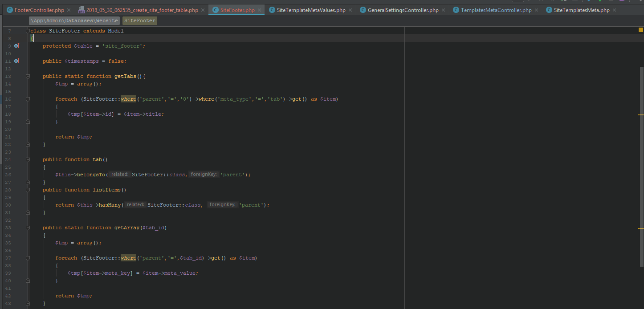Click the gutter icon next to $timestamps declaration

16,61
